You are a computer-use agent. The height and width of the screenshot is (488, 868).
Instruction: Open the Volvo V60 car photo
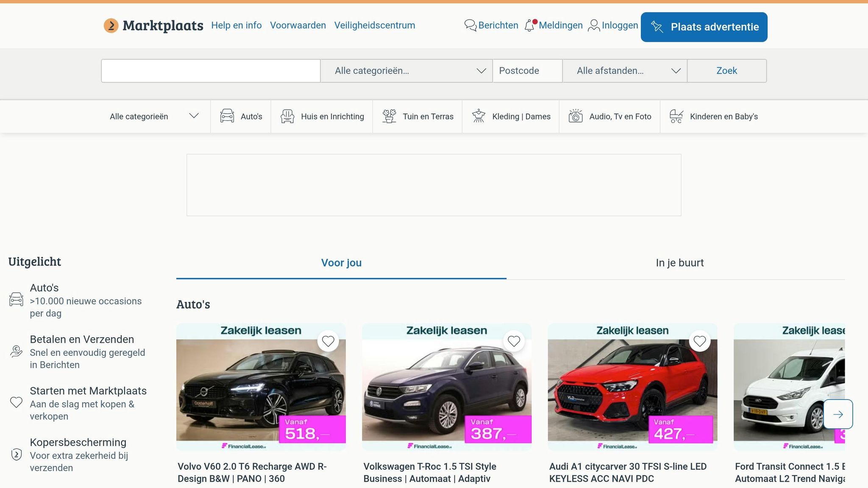coord(261,387)
